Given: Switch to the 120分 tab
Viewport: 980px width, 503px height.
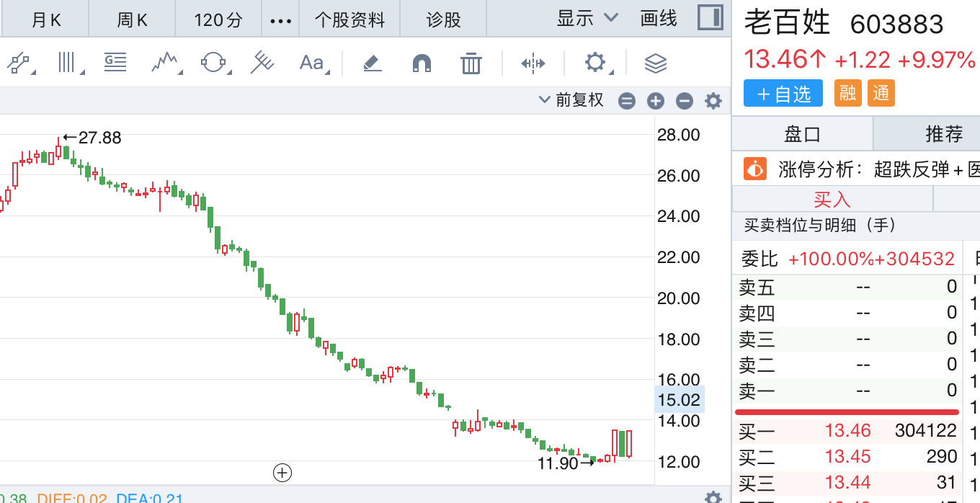Looking at the screenshot, I should point(218,19).
